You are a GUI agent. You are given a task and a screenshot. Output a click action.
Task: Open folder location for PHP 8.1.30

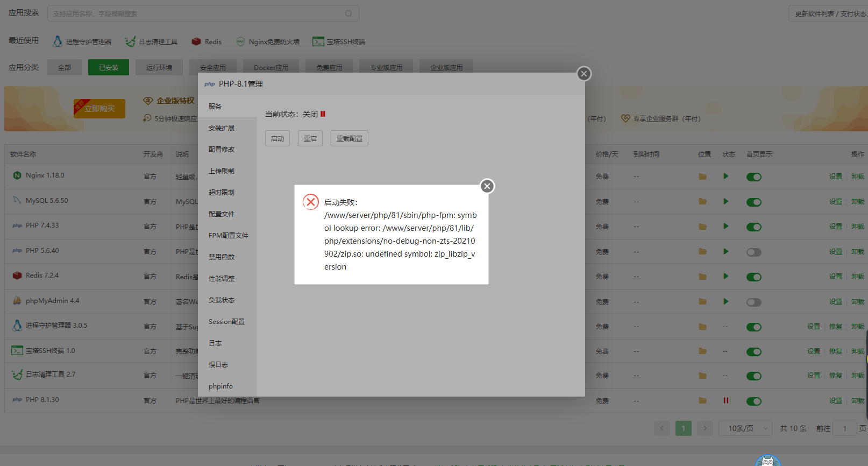(702, 400)
